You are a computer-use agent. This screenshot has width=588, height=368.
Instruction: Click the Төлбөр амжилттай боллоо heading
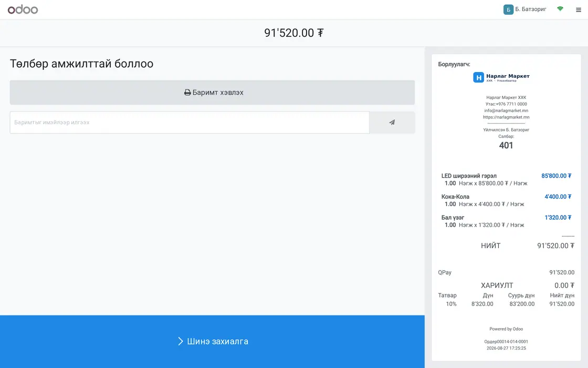(x=81, y=64)
